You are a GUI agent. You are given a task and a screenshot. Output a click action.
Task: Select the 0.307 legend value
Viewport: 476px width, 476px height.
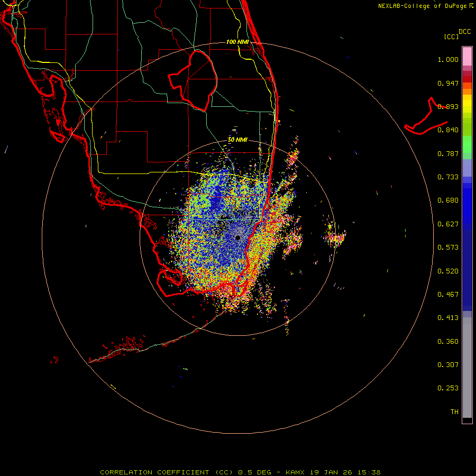[448, 365]
